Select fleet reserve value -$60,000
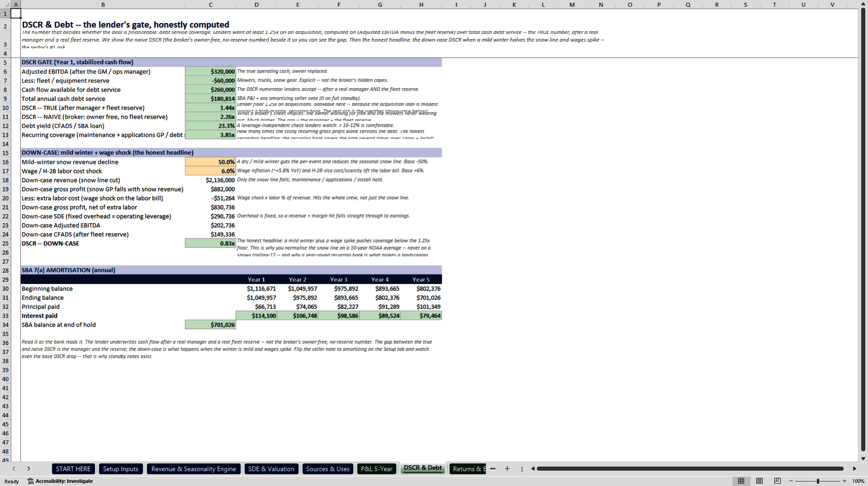 tap(210, 80)
